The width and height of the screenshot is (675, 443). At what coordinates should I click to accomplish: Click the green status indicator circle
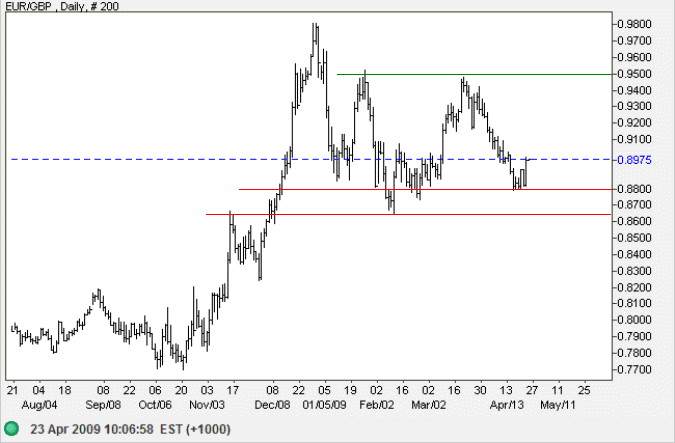[12, 428]
